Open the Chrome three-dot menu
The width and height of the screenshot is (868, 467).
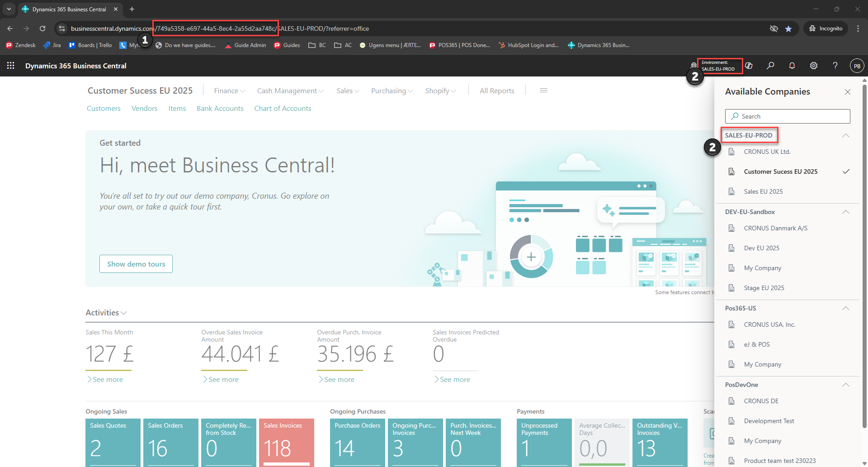tap(858, 29)
